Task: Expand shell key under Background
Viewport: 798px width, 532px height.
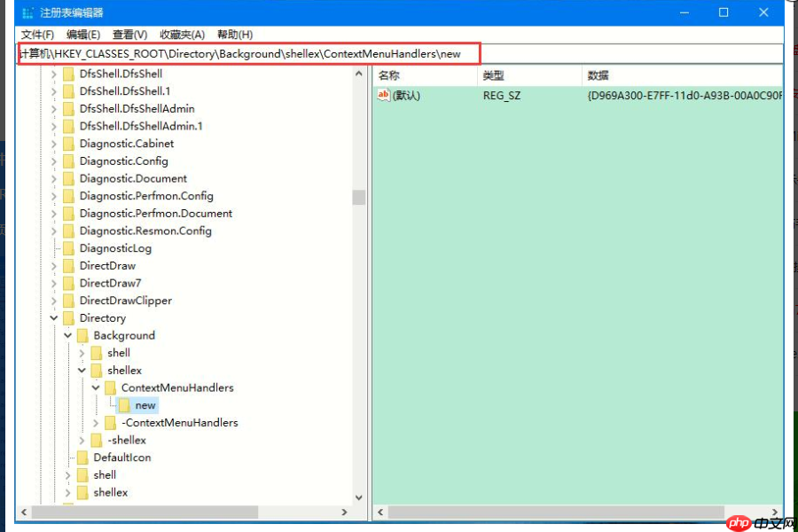Action: [x=82, y=353]
